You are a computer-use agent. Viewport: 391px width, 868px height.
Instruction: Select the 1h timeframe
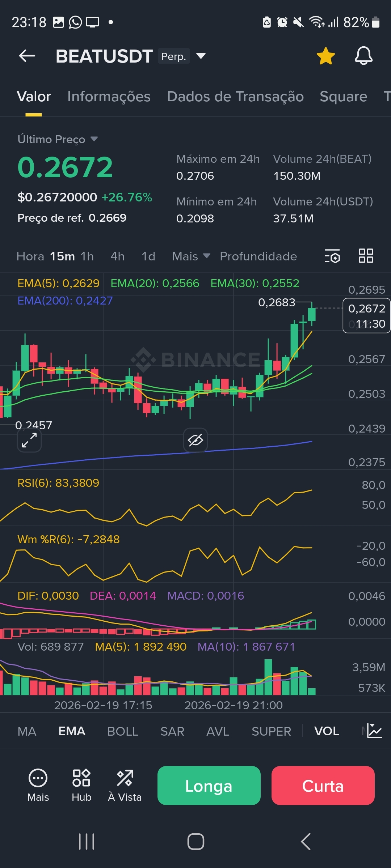point(87,256)
